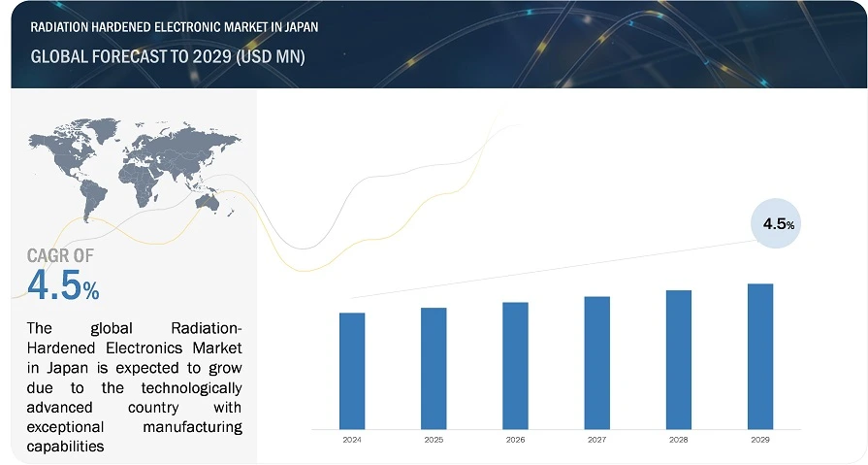Click the blue bar for 2026
The height and width of the screenshot is (465, 868).
click(515, 365)
